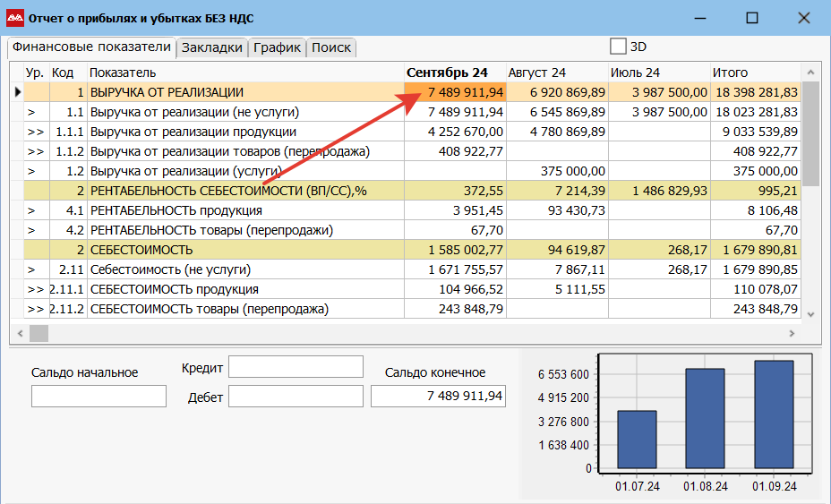
Task: Click the horizontal scrollbar right arrow
Action: (792, 333)
